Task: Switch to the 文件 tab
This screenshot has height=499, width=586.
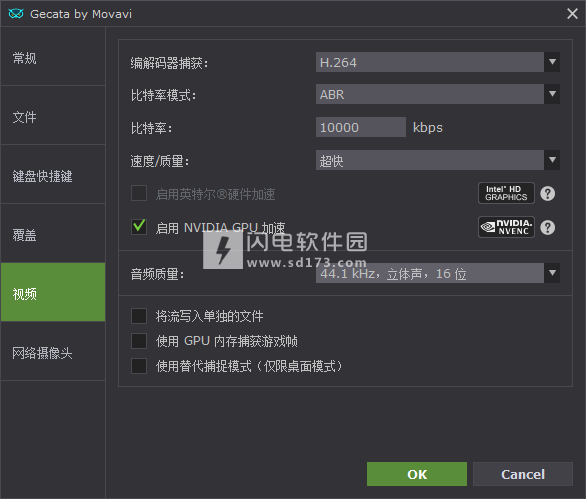Action: [x=53, y=115]
